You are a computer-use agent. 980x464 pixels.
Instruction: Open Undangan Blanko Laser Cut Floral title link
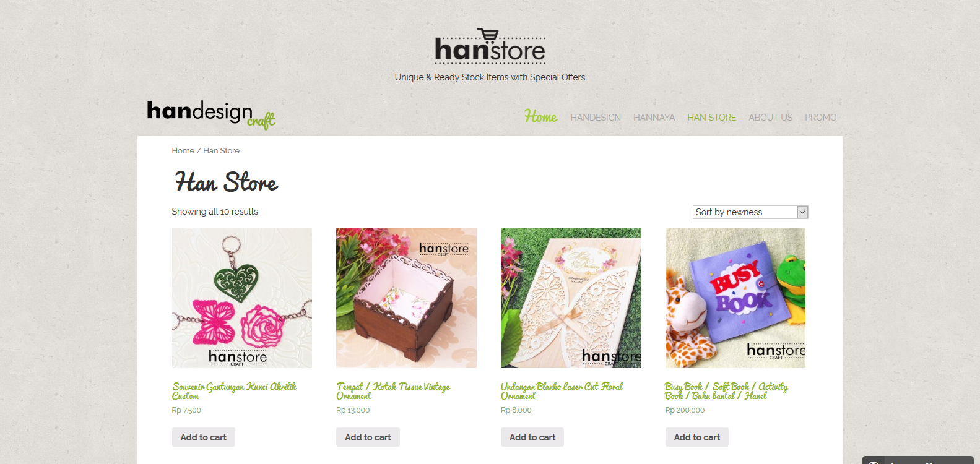coord(562,391)
